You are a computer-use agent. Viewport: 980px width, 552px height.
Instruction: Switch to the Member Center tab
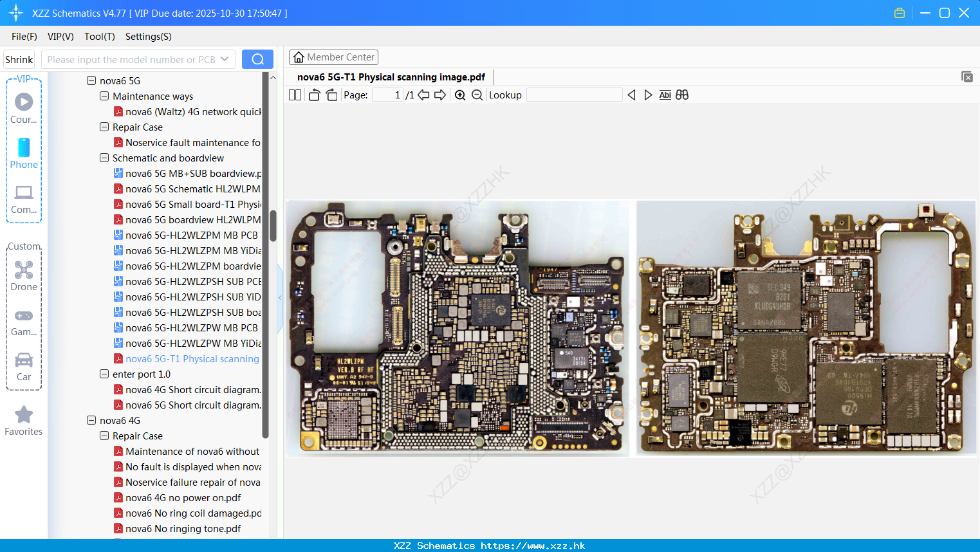333,57
